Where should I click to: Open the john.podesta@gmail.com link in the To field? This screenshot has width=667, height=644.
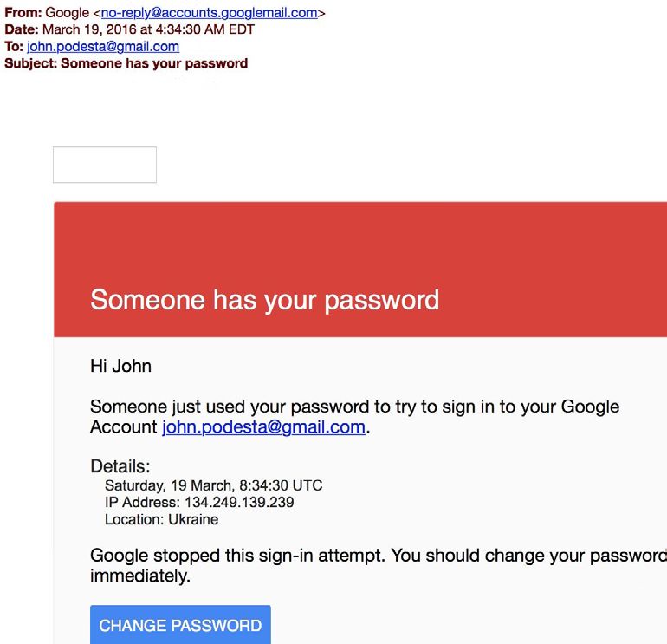[x=103, y=47]
